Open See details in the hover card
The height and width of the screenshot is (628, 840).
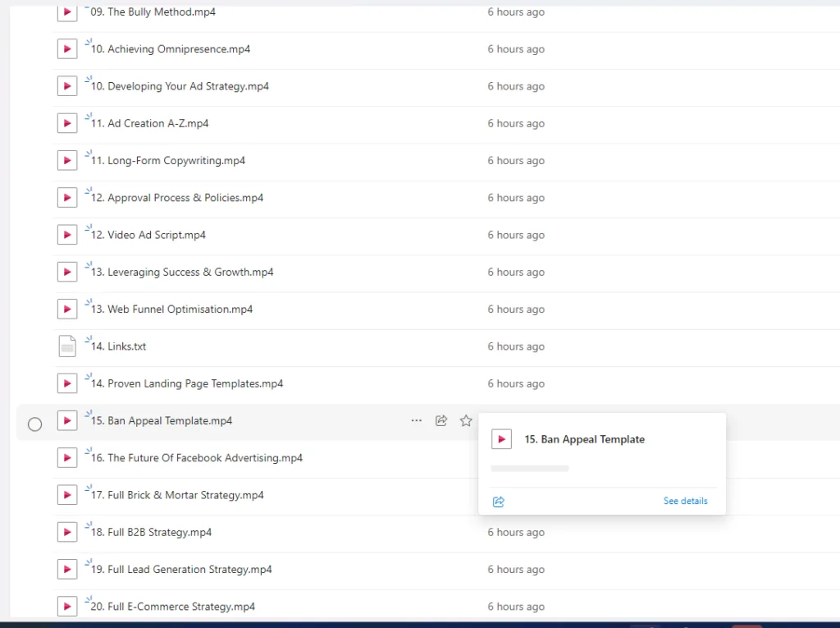(685, 501)
